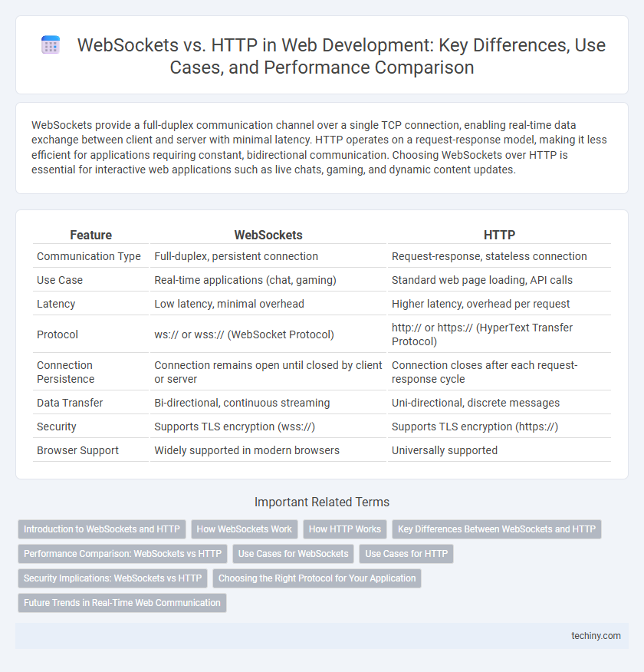Open 'Future Trends in Real-Time Web Communication' tag
The image size is (644, 672).
pos(122,602)
